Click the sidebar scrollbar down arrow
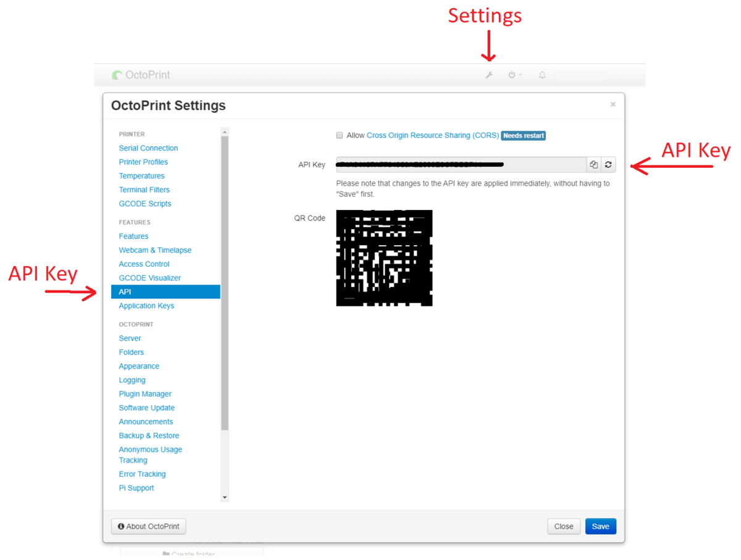This screenshot has height=560, width=741. (x=225, y=498)
